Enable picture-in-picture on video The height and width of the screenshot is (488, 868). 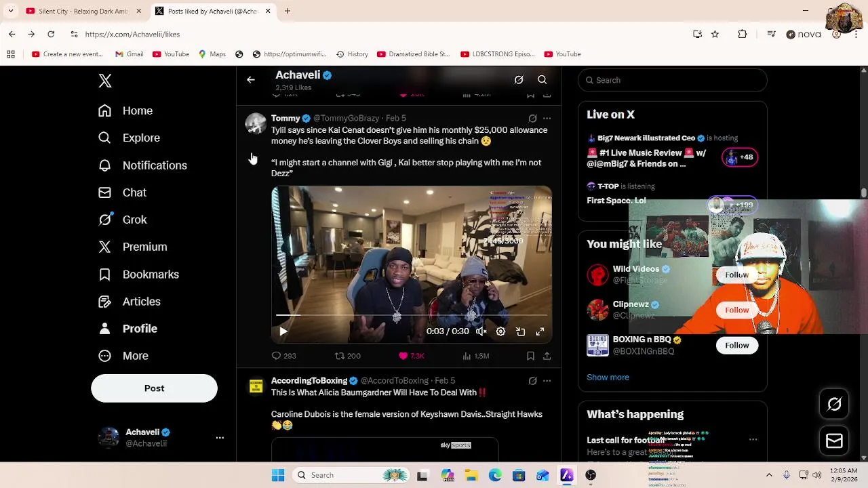[520, 331]
